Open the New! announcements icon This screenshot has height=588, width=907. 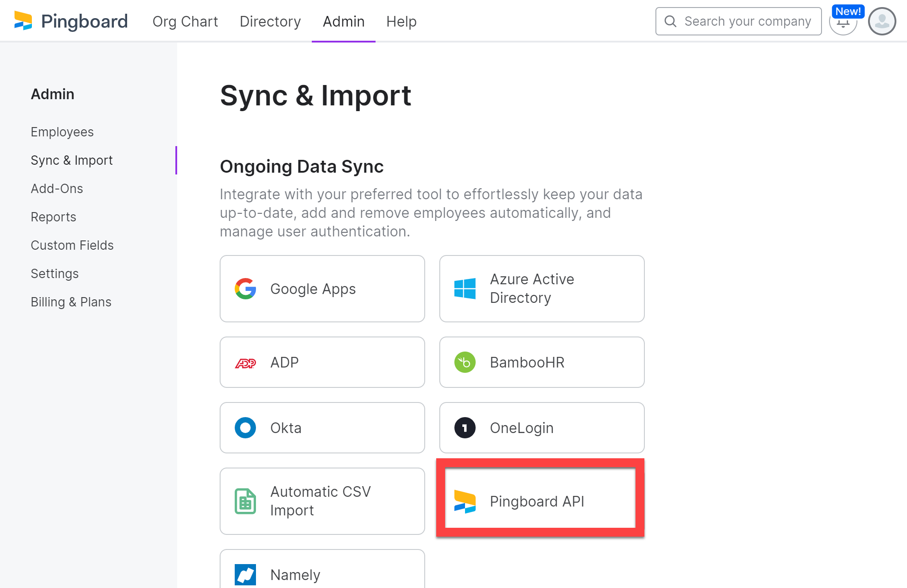tap(843, 21)
